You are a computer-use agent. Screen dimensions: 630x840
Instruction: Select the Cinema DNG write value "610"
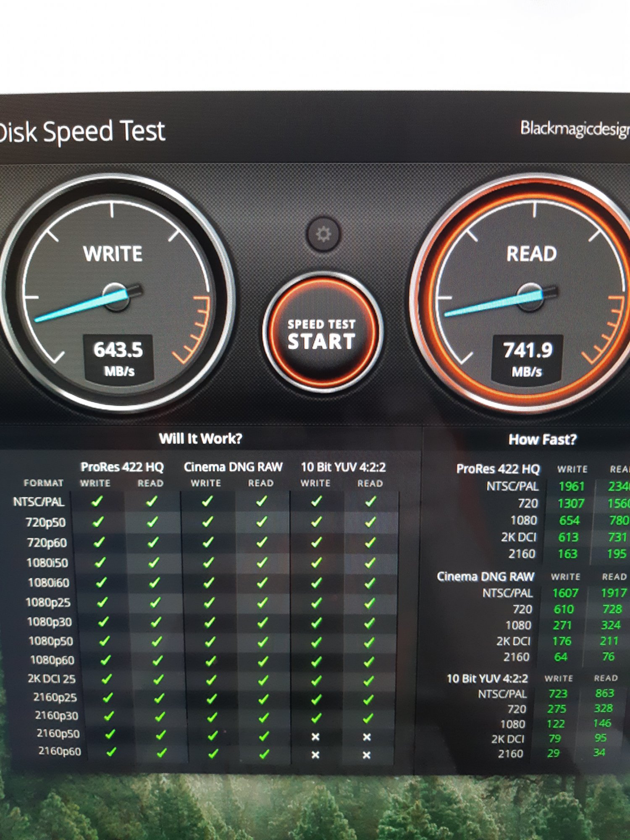point(564,609)
